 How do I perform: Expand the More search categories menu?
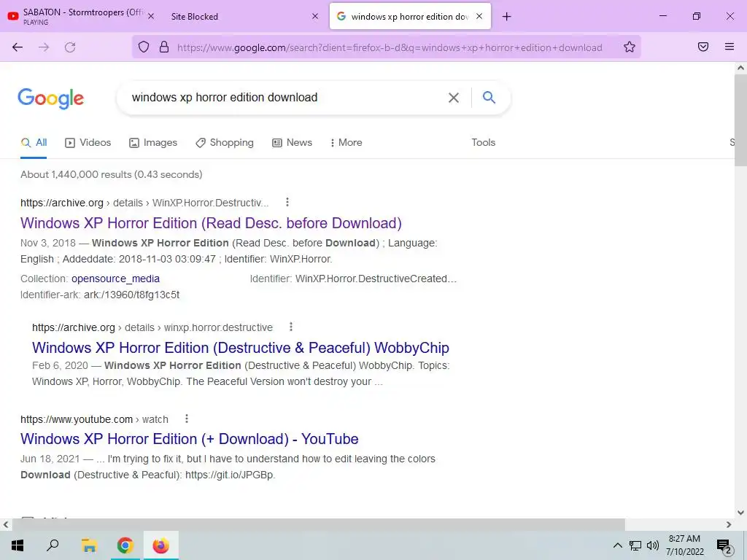[x=347, y=142]
